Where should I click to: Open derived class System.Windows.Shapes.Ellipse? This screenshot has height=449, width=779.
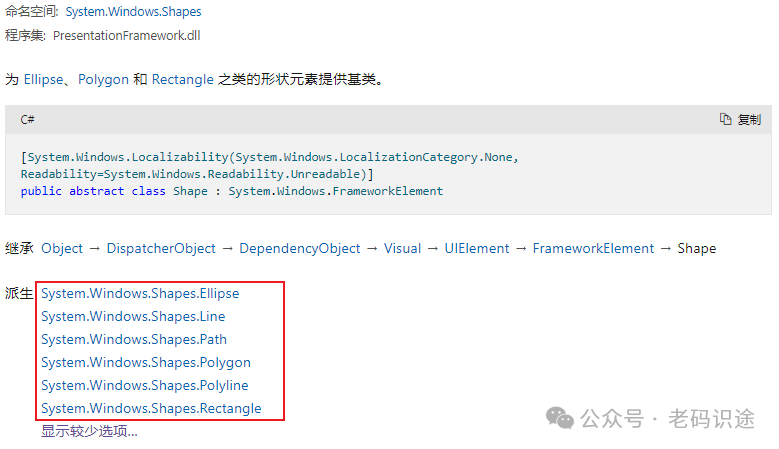point(140,294)
